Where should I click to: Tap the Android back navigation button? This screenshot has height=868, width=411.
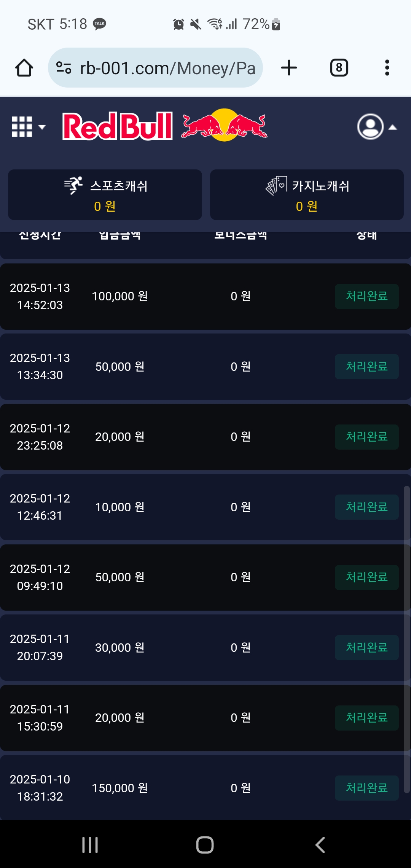pos(320,845)
